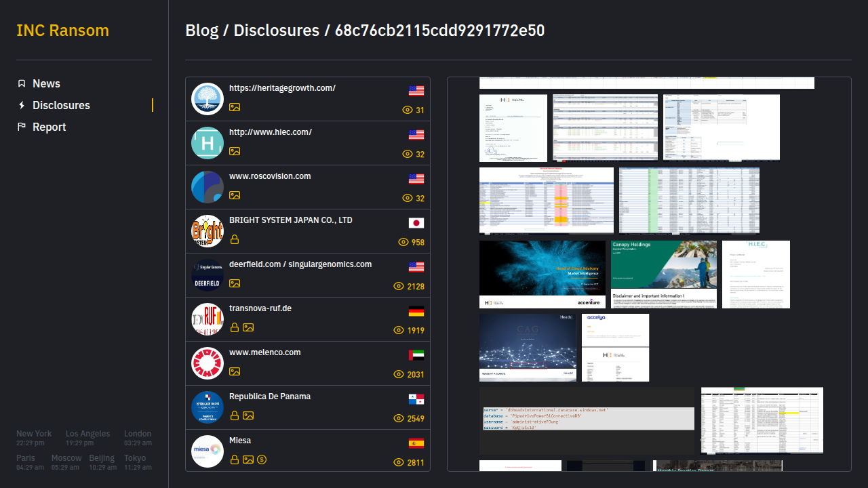The image size is (868, 488).
Task: Click the News bookmark icon
Action: click(22, 83)
